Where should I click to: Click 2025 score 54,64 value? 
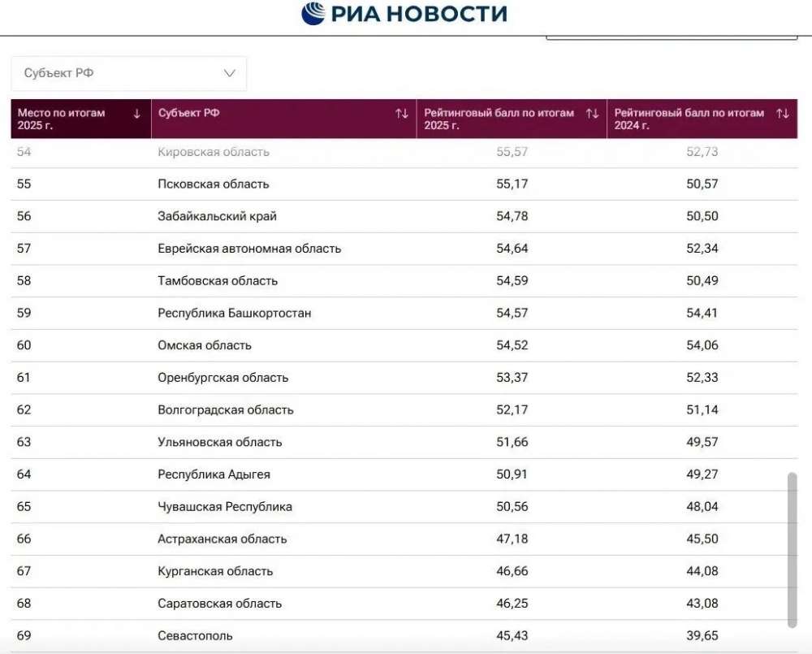pos(512,249)
